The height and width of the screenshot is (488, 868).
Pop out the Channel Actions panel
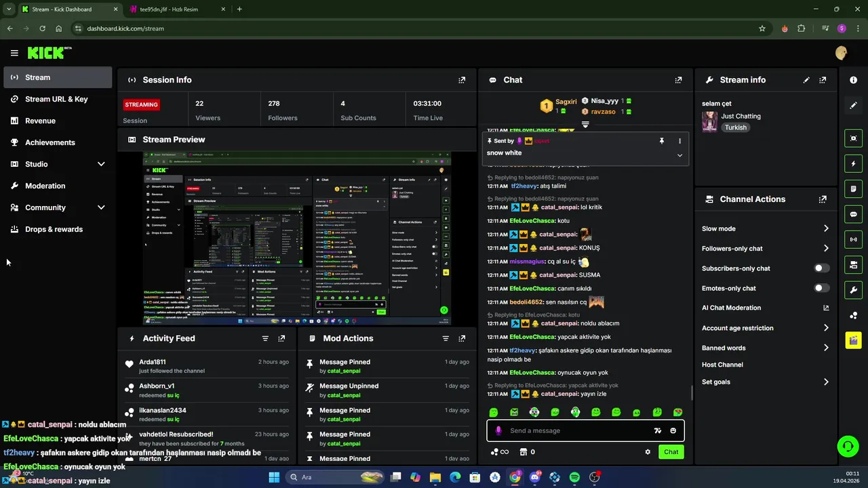coord(823,199)
